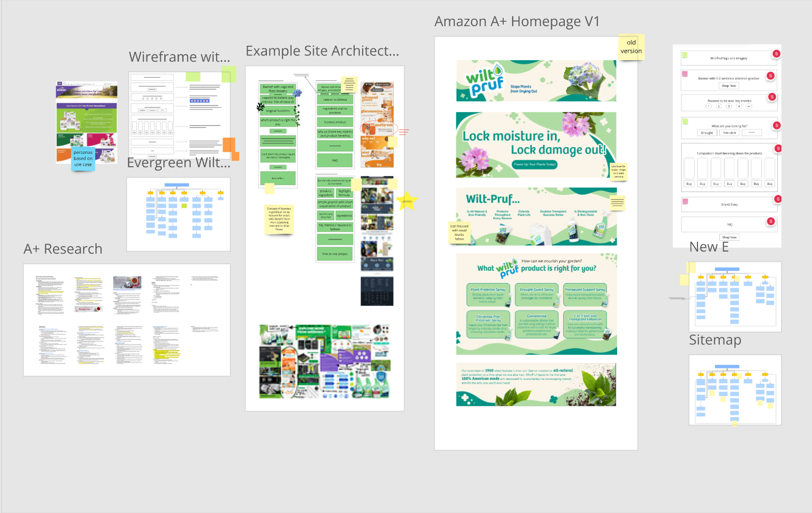Select 'Concept of founders' yellow sticky note
This screenshot has width=812, height=513.
(x=279, y=219)
